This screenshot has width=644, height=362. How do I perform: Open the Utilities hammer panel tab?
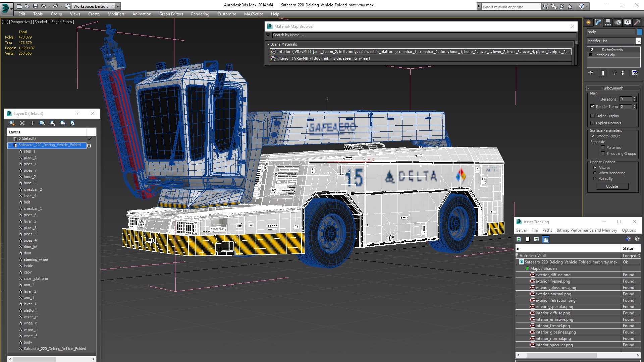[x=637, y=22]
